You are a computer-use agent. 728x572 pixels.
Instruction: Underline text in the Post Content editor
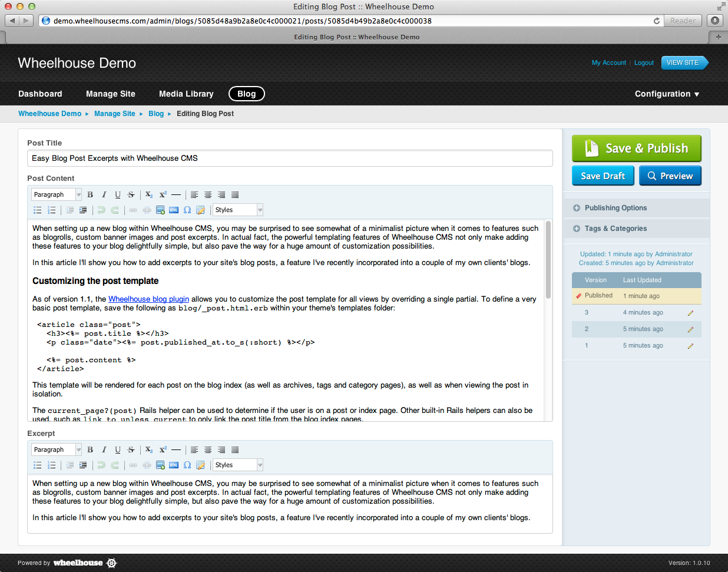[x=118, y=194]
